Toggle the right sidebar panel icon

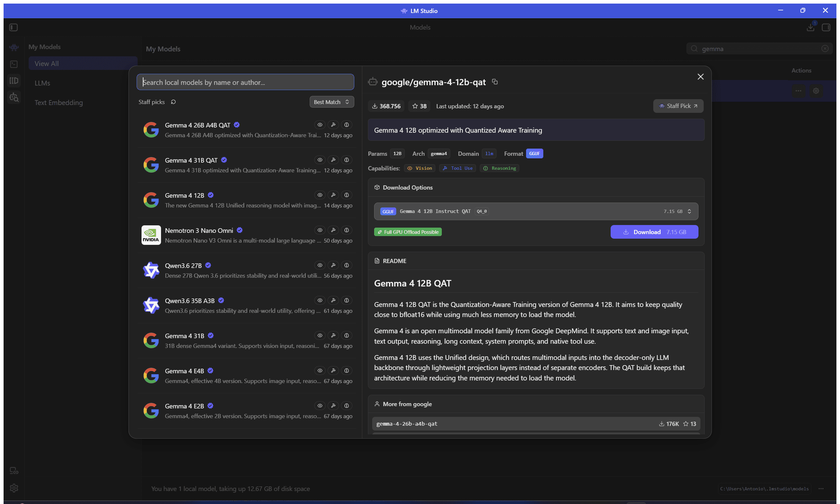pyautogui.click(x=826, y=28)
